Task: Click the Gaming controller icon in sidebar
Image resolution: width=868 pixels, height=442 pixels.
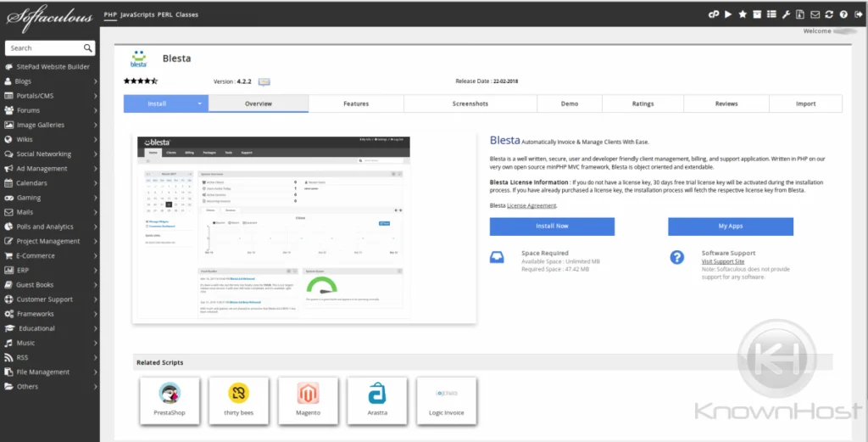Action: (8, 198)
